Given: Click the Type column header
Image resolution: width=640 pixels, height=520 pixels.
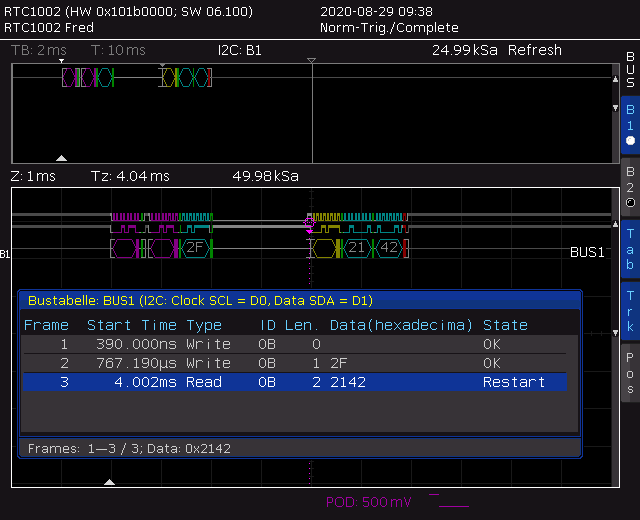Looking at the screenshot, I should 204,325.
